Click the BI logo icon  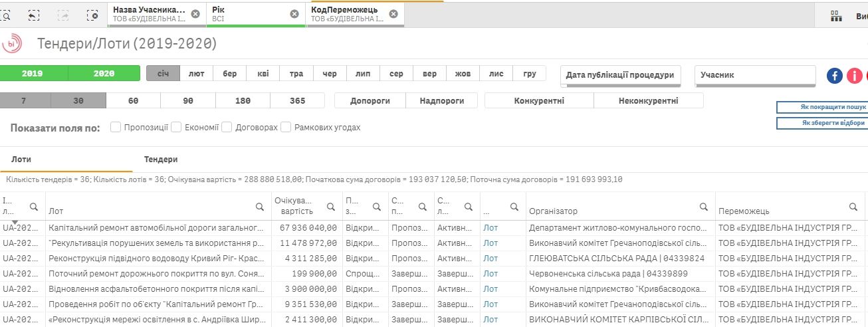coord(12,44)
